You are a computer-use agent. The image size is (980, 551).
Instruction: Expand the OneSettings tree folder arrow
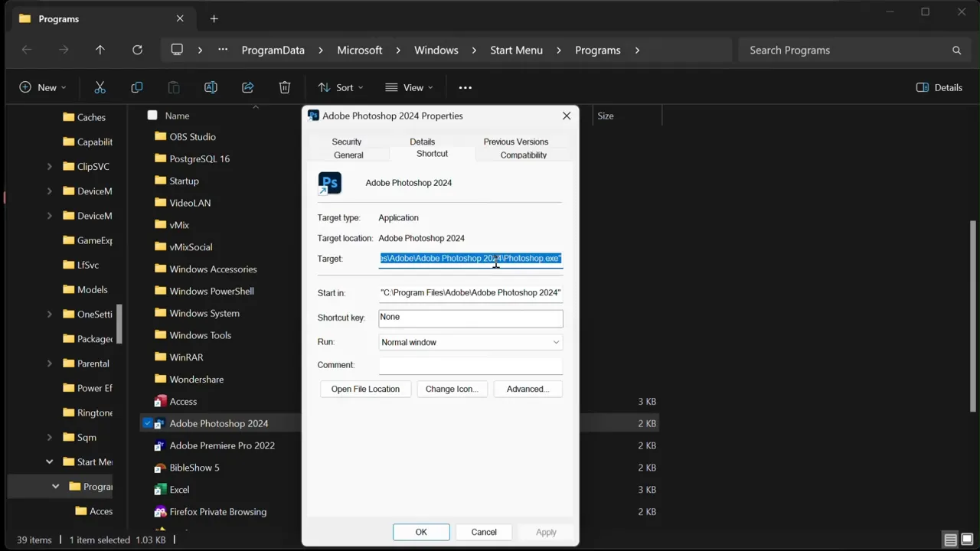(x=50, y=315)
